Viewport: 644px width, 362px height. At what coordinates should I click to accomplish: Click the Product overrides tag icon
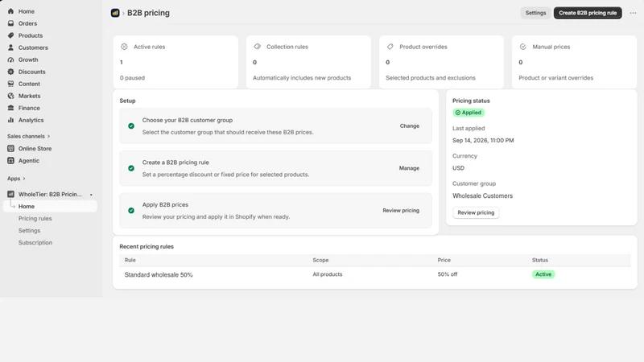pos(390,47)
